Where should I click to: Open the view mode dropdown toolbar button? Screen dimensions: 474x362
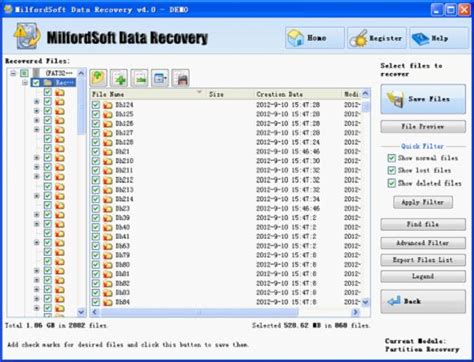160,78
